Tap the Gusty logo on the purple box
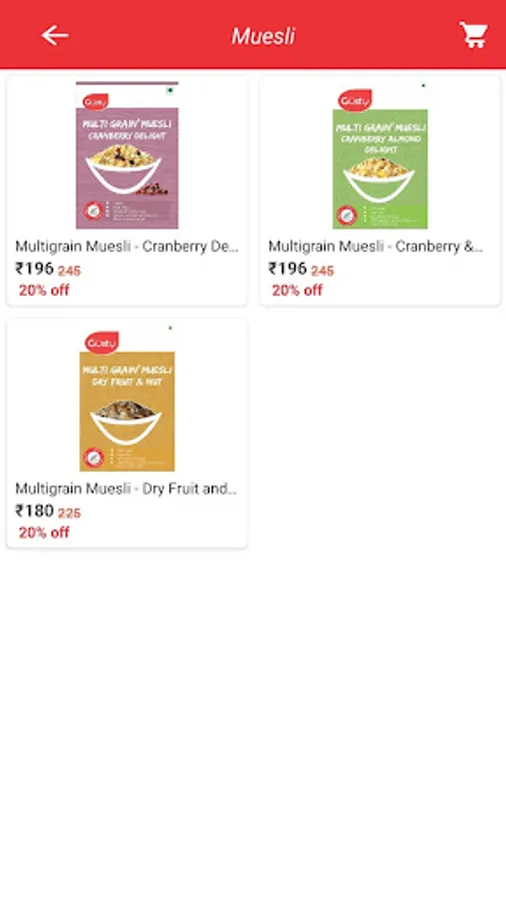Screen dimensions: 506x900 point(95,102)
